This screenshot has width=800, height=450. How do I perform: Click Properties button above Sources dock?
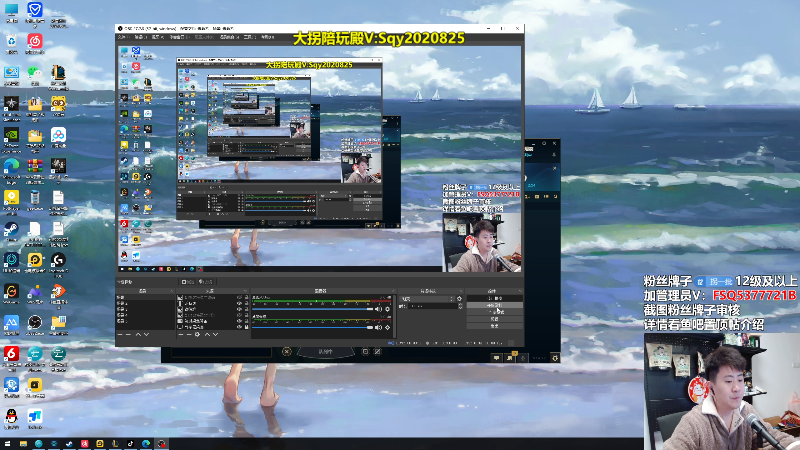click(x=187, y=282)
